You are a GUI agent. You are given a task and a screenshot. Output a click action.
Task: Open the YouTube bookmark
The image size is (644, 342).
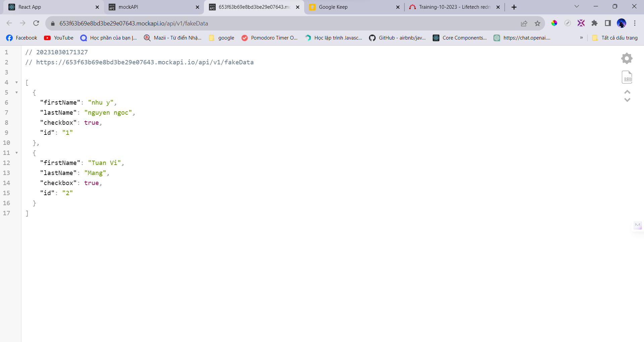(59, 38)
